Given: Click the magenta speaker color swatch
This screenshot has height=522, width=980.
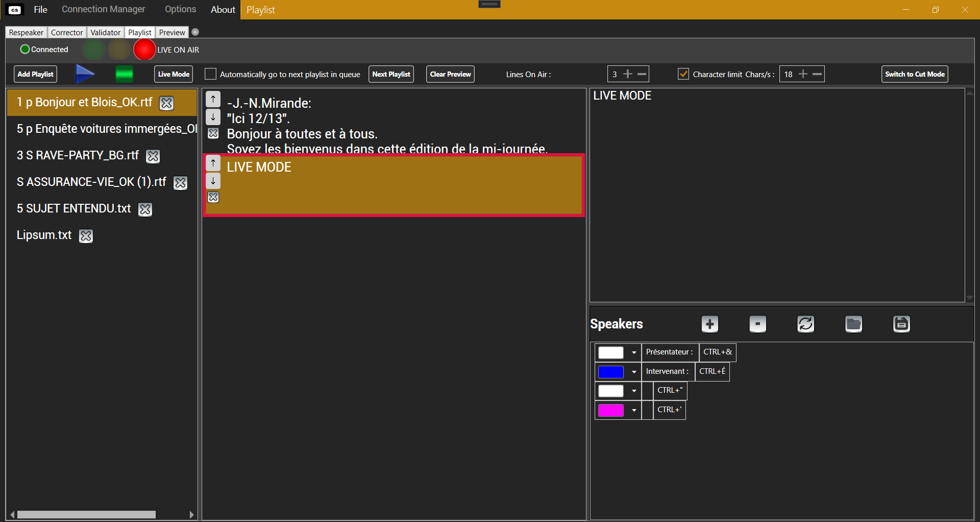Looking at the screenshot, I should 611,410.
